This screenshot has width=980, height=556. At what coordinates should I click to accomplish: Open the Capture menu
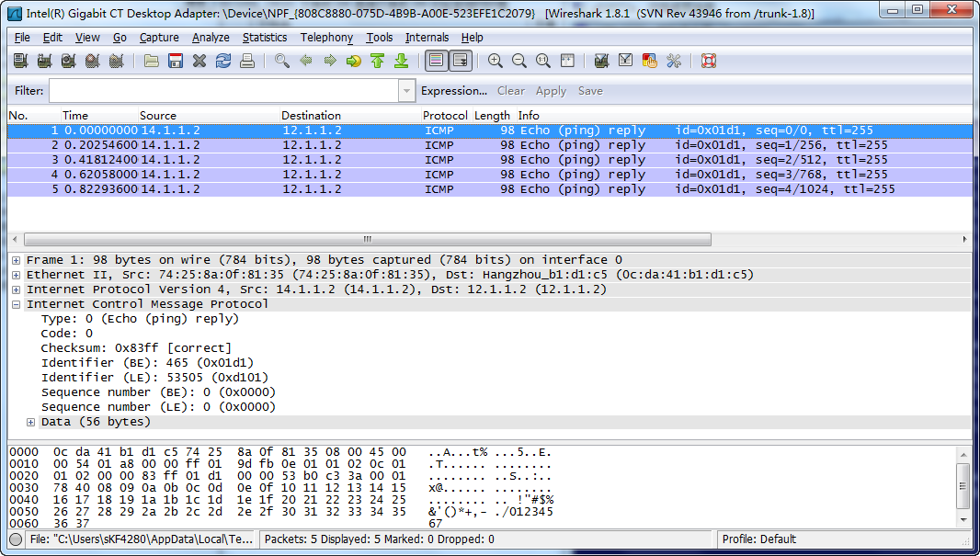click(159, 38)
